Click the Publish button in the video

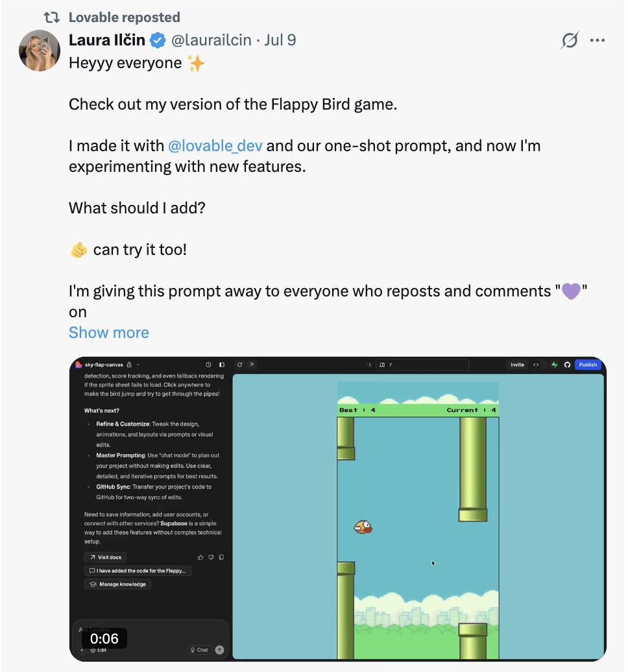pyautogui.click(x=588, y=365)
